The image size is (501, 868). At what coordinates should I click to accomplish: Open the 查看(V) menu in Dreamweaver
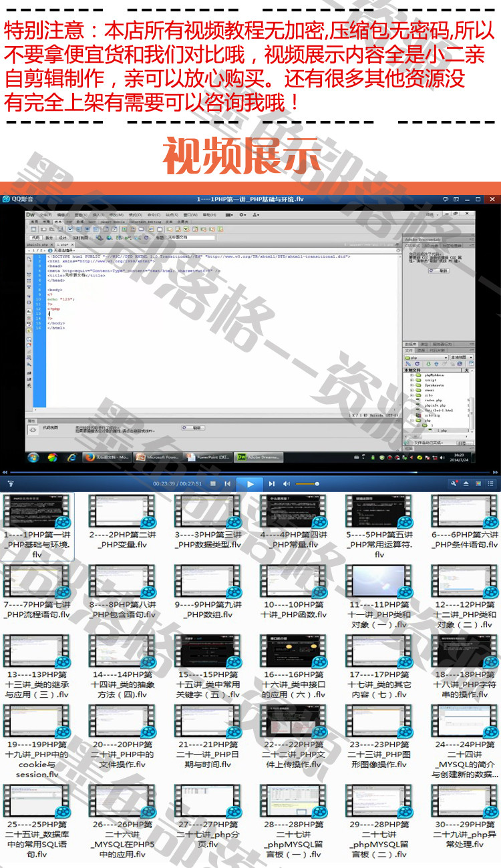pyautogui.click(x=81, y=215)
